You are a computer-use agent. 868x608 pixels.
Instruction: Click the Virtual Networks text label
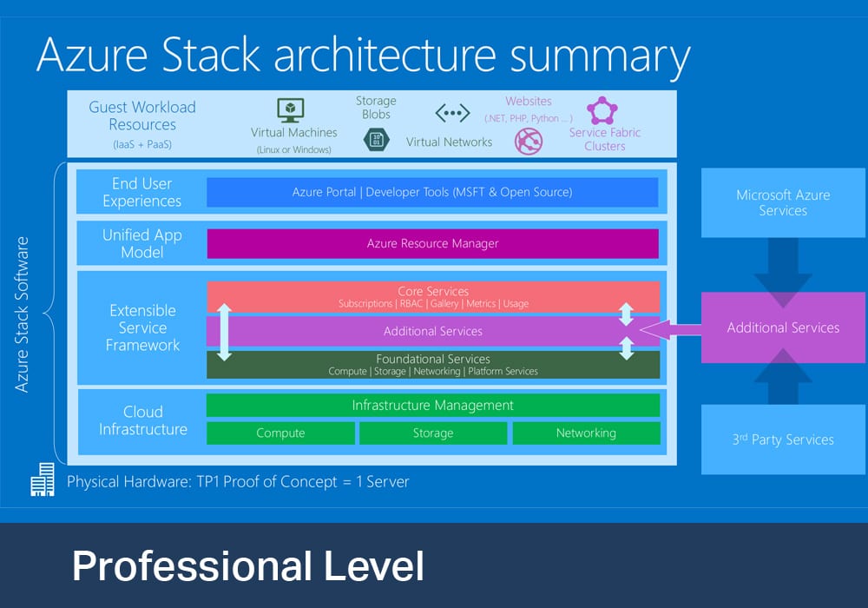pyautogui.click(x=449, y=142)
